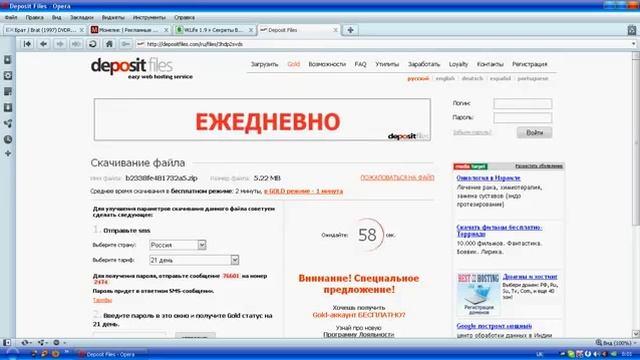Click the forgot password link under Пароль
The image size is (640, 360).
[x=472, y=132]
